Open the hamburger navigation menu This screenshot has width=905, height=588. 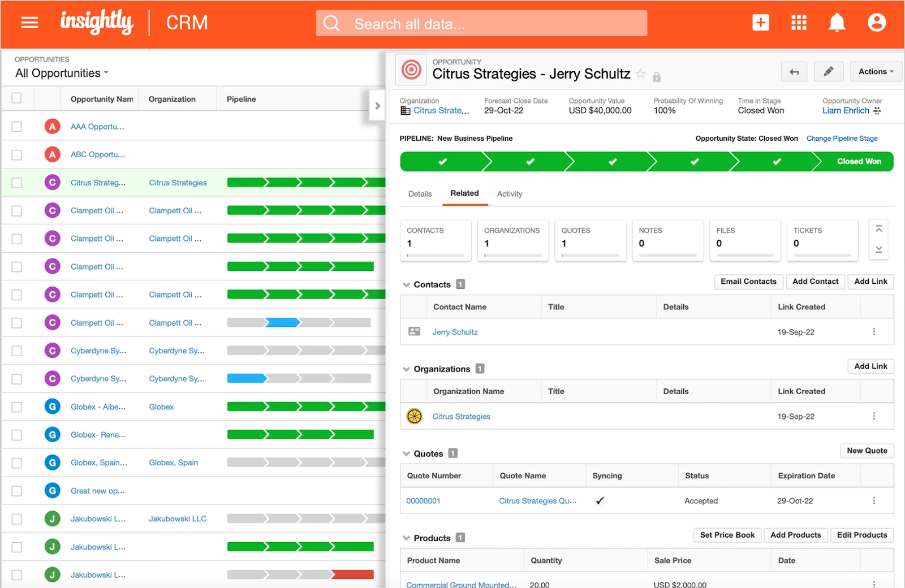click(29, 23)
